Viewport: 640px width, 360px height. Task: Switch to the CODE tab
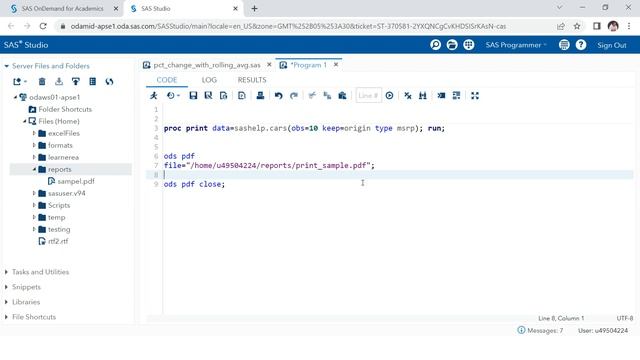[x=167, y=80]
